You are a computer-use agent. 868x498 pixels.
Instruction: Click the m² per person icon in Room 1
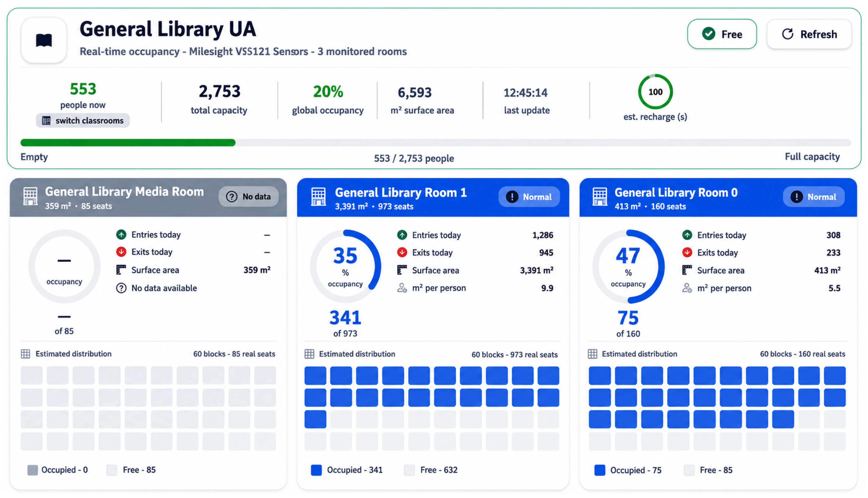[402, 288]
